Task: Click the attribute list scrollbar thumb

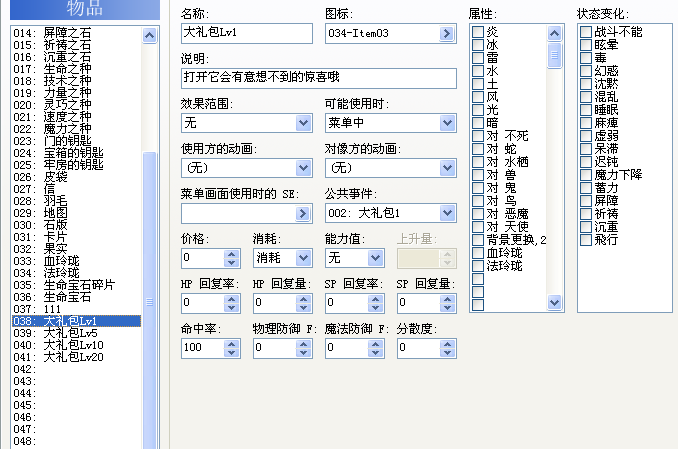Action: click(554, 55)
